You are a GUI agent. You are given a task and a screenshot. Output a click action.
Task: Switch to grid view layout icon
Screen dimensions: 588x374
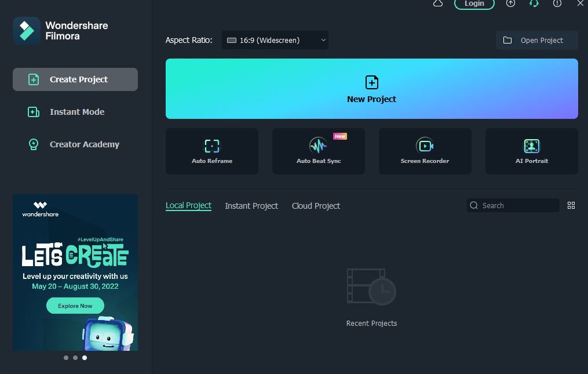pos(571,205)
